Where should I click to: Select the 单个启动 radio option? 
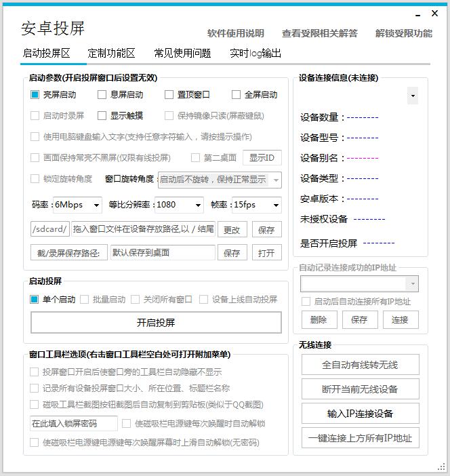tap(35, 299)
